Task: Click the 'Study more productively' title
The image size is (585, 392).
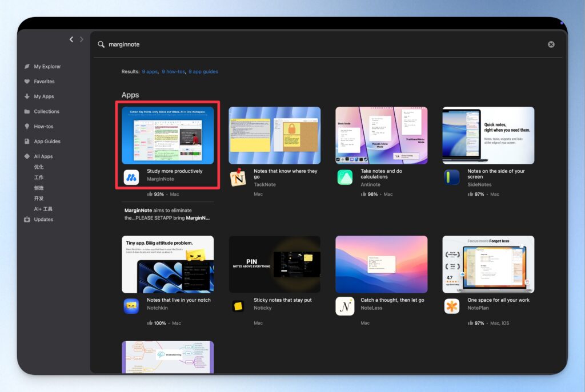Action: pyautogui.click(x=175, y=171)
